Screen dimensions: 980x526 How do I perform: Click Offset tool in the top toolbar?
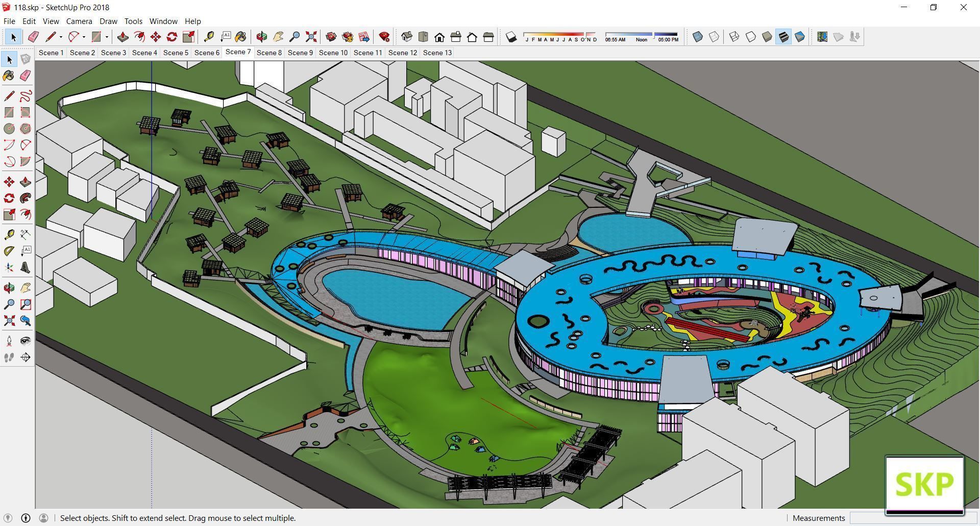pos(139,37)
